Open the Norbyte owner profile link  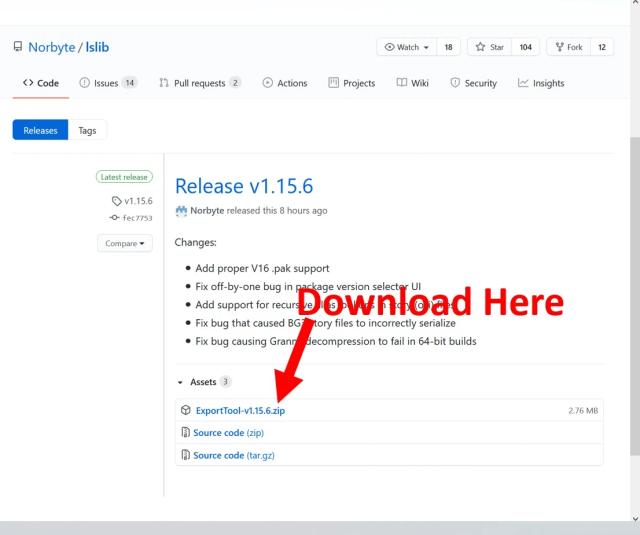tap(52, 47)
